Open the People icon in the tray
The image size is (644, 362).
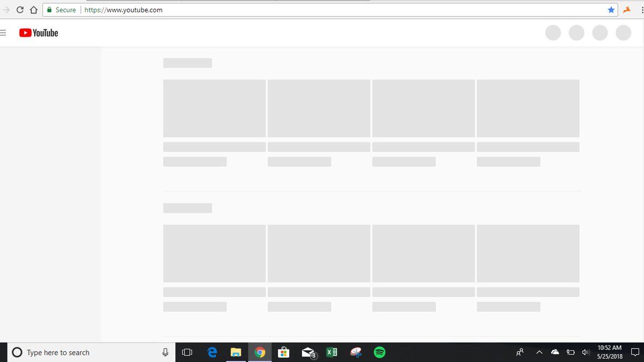pos(520,352)
